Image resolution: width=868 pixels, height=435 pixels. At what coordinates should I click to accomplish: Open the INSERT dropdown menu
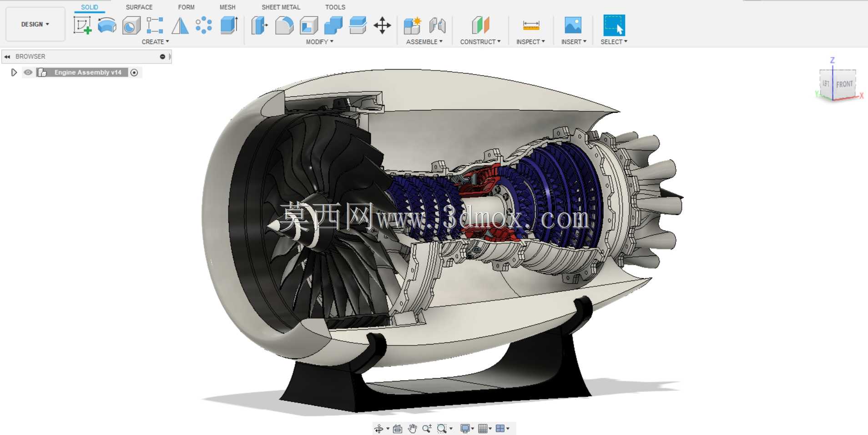coord(574,42)
